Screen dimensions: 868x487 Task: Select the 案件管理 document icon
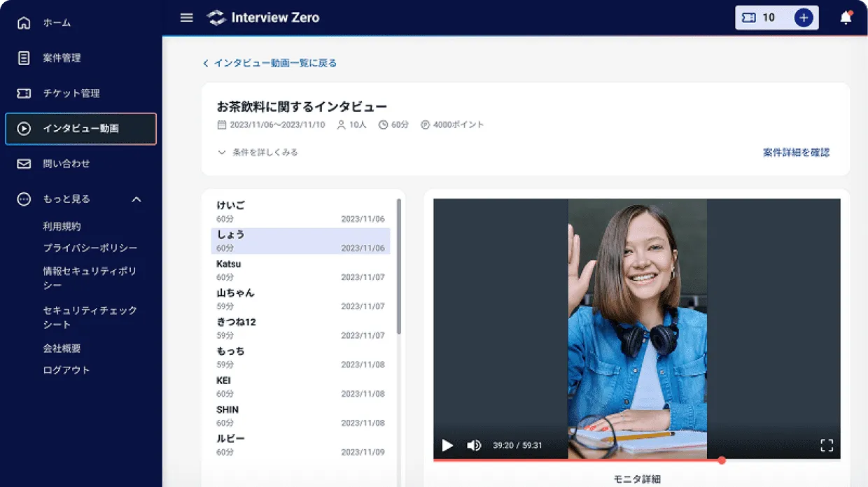(24, 57)
